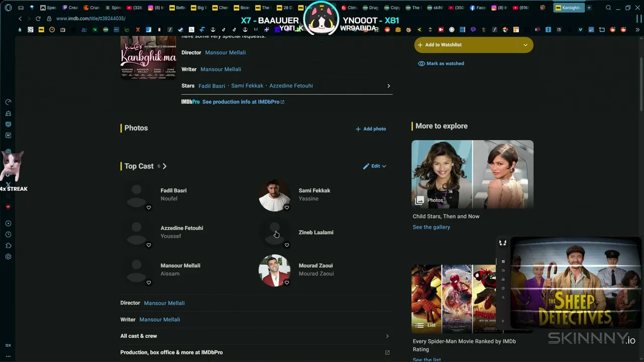
Task: Open Sami Fekkak link in Stars row
Action: pyautogui.click(x=247, y=86)
